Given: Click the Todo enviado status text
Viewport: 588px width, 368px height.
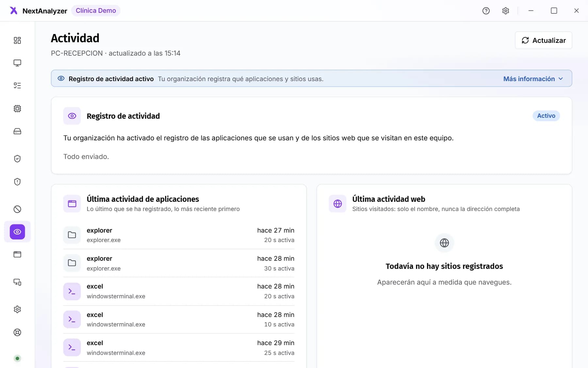Looking at the screenshot, I should click(x=86, y=157).
